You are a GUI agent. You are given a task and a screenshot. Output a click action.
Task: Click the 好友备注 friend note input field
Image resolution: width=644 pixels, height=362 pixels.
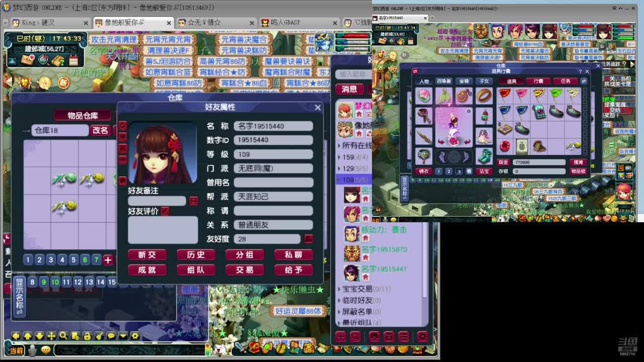click(157, 201)
